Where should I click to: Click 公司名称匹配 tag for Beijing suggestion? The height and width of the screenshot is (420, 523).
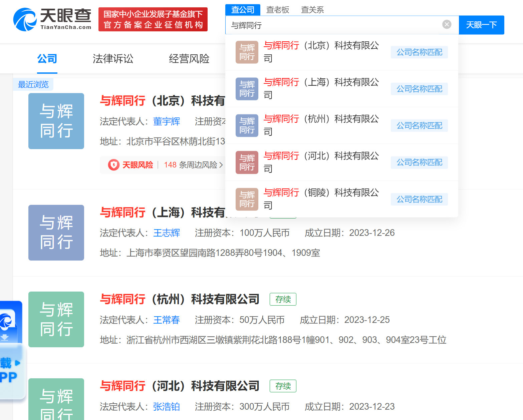[419, 52]
